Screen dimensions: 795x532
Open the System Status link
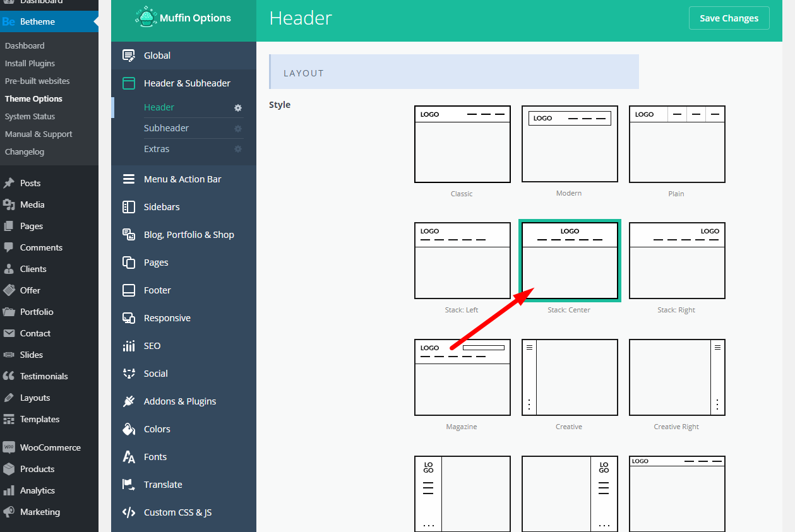(30, 117)
